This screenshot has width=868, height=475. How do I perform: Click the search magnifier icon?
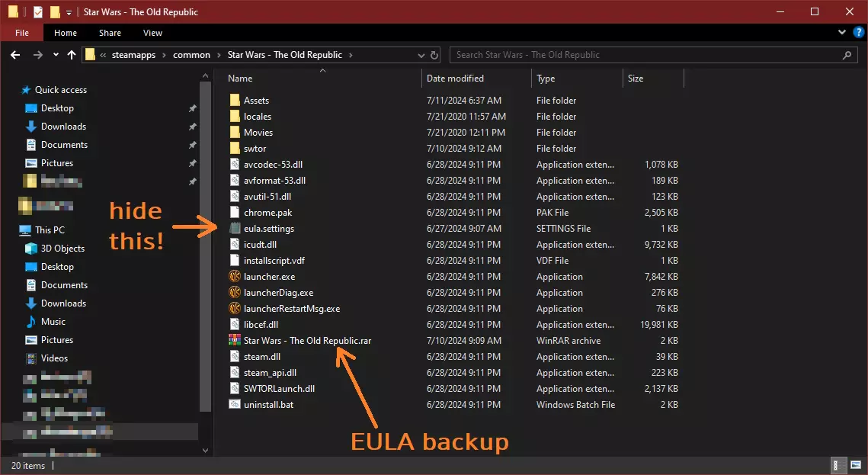[847, 55]
